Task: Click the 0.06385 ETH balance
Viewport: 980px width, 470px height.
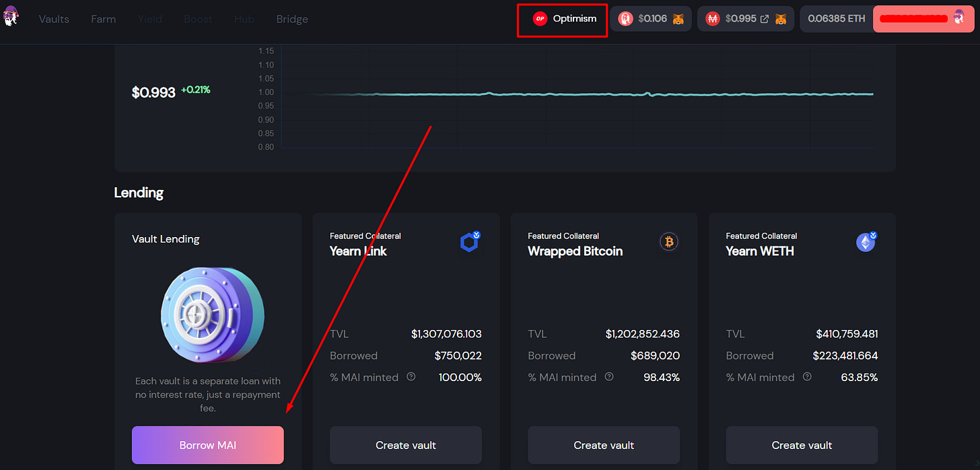Action: (837, 19)
